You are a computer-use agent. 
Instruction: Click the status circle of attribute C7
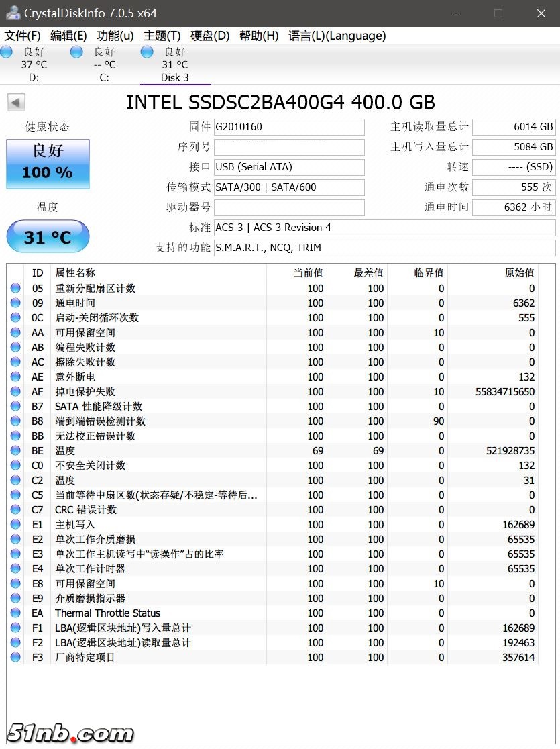coord(15,509)
